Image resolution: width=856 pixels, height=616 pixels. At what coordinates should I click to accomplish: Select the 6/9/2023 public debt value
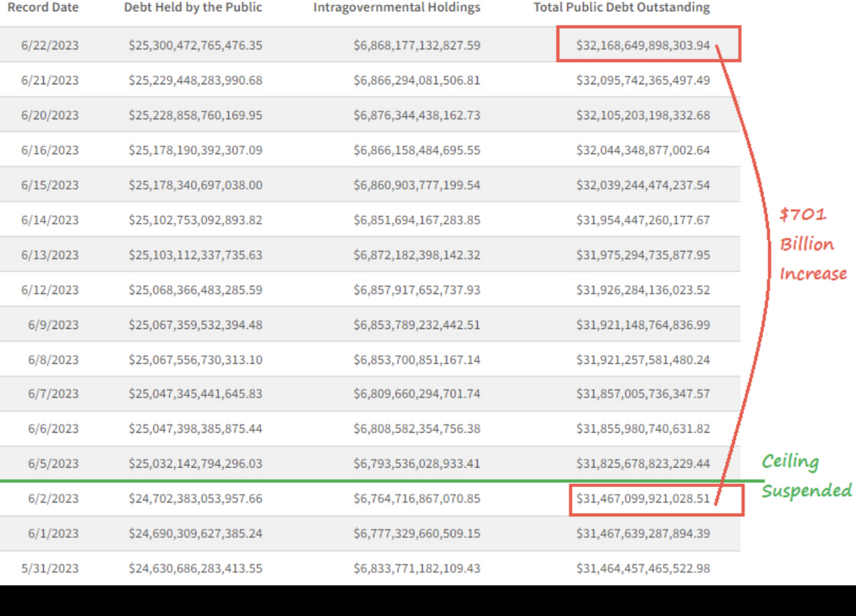(195, 325)
